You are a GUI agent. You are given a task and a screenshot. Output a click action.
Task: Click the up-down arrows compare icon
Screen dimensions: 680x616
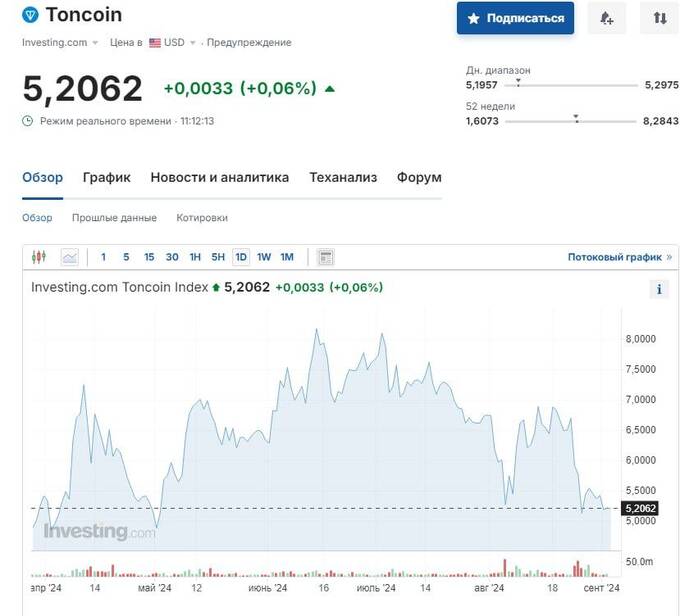point(660,18)
